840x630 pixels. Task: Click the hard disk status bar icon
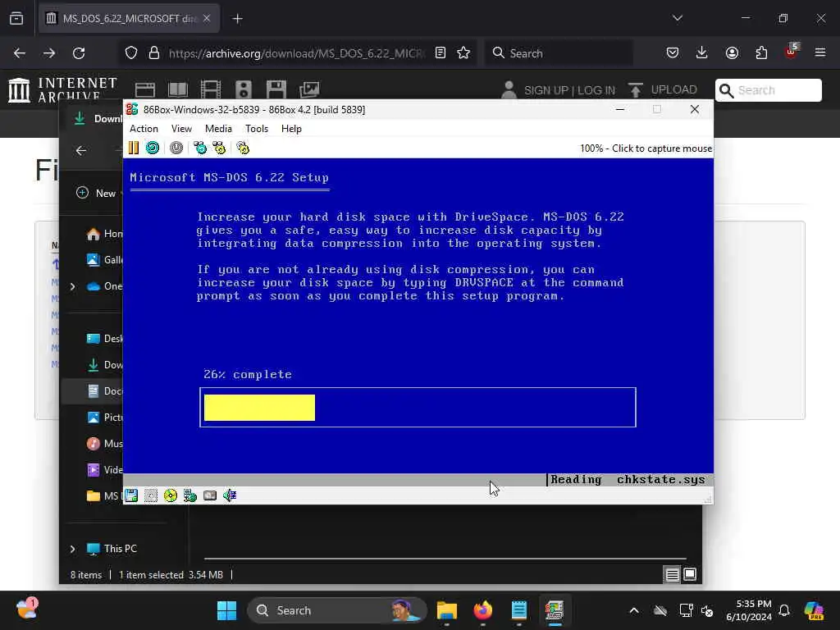click(x=210, y=495)
